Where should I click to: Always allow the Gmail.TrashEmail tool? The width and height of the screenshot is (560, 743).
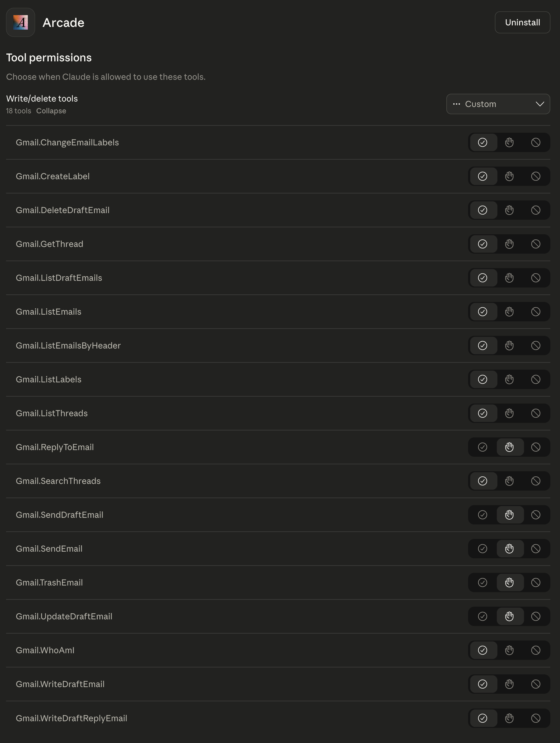[482, 582]
